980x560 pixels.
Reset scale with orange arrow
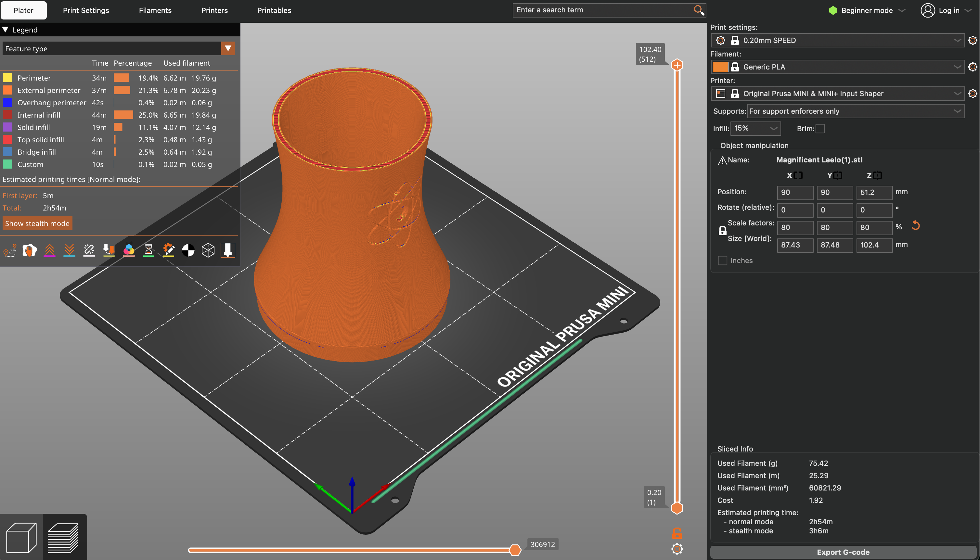tap(916, 226)
